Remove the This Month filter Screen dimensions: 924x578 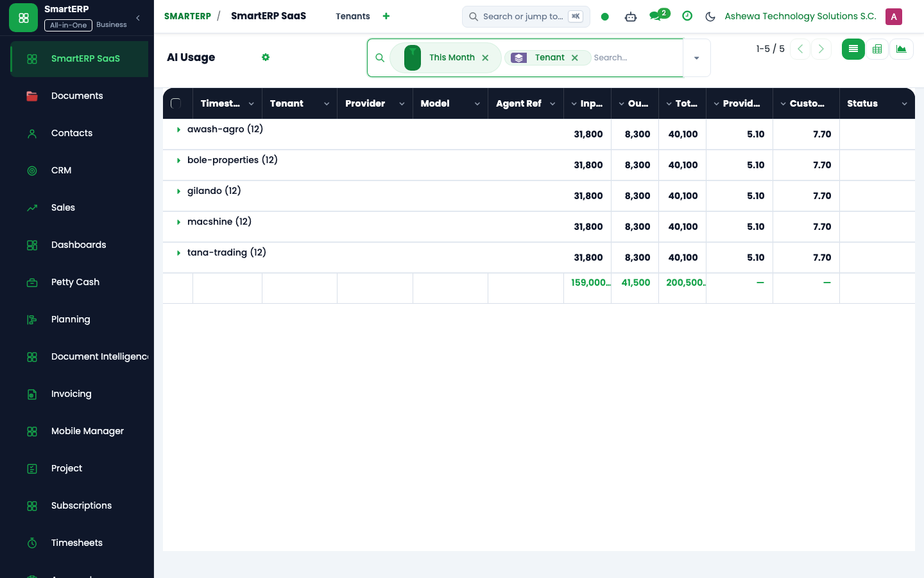(486, 58)
